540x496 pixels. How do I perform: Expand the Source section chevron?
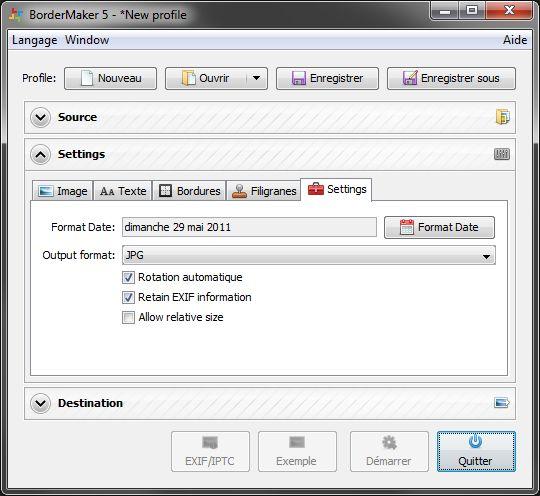[x=41, y=117]
